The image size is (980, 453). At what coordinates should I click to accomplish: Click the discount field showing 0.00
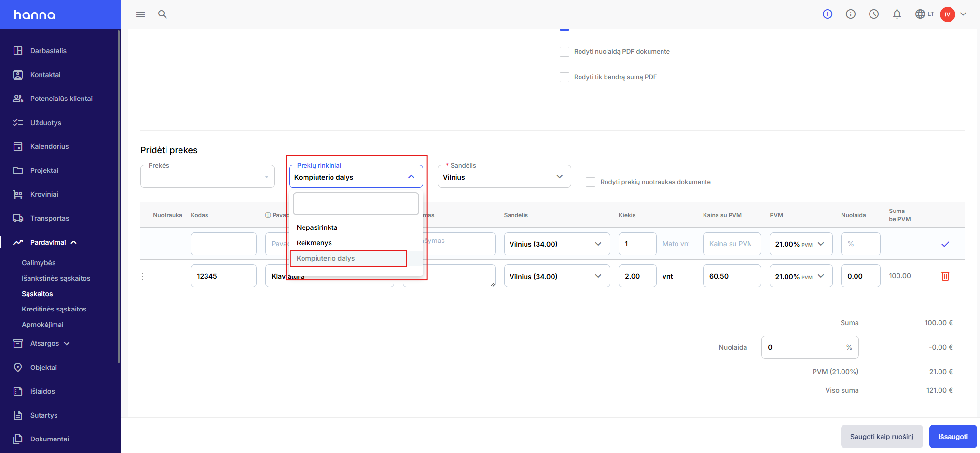[x=861, y=276]
